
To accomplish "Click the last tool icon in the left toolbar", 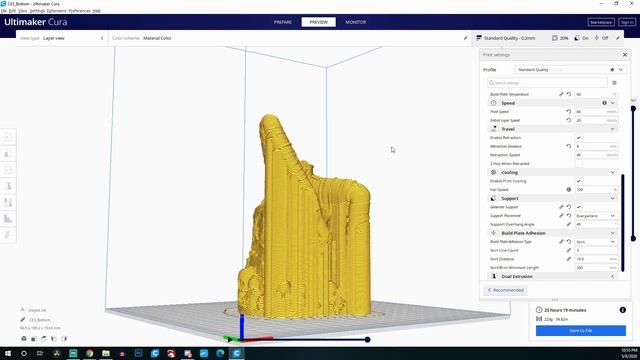I will (8, 235).
